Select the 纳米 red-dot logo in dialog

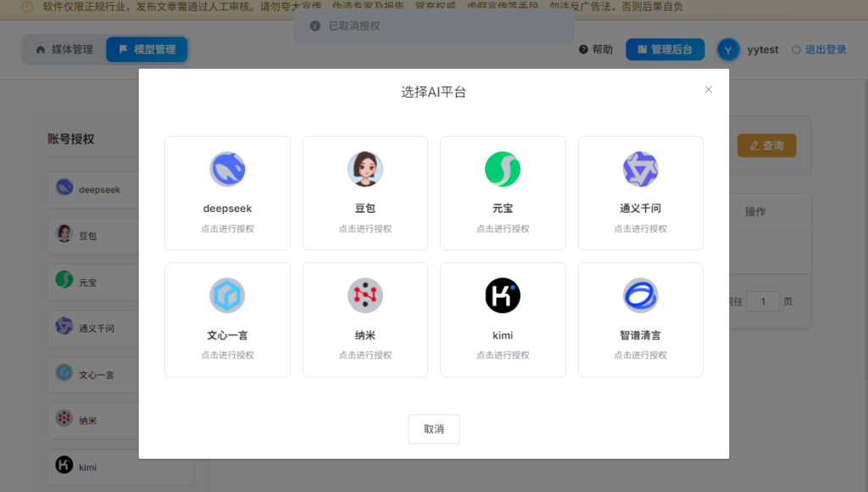[364, 295]
